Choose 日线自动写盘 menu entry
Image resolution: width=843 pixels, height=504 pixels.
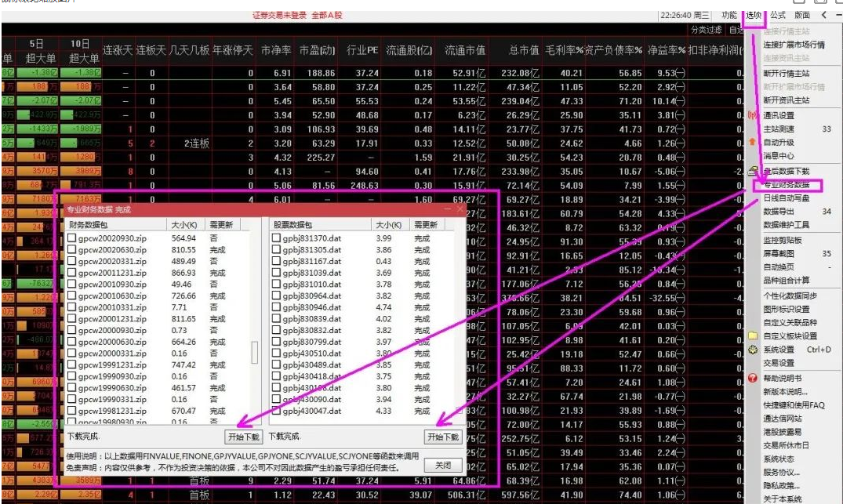tap(786, 198)
